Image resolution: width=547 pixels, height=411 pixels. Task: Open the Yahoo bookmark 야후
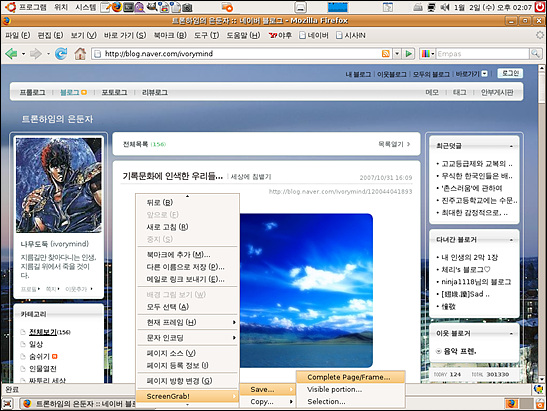(x=280, y=35)
